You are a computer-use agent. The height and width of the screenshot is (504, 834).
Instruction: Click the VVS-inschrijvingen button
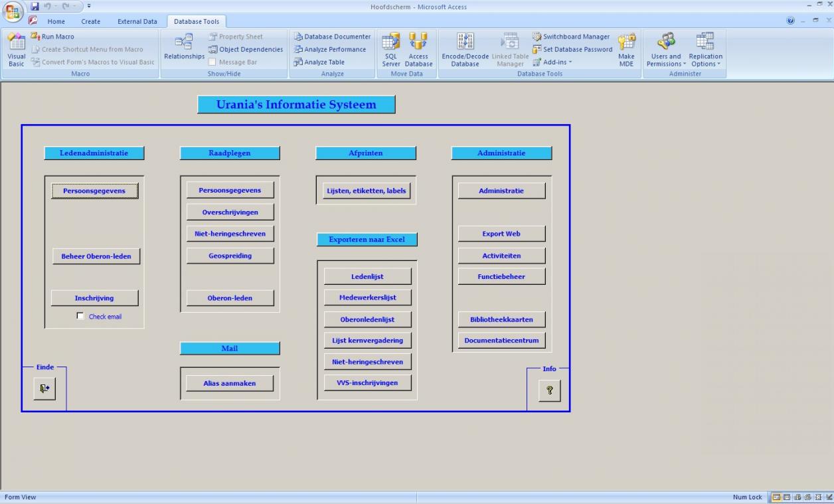367,382
